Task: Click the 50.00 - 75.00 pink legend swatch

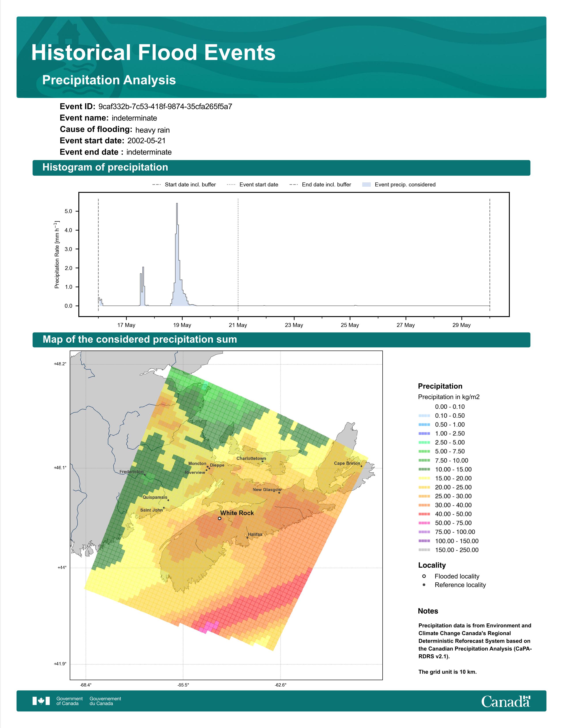Action: [x=424, y=523]
